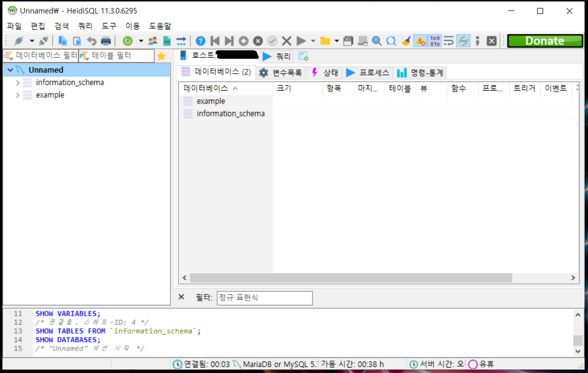Click the magnifier find text icon
Screen dimensions: 588x373
point(377,41)
